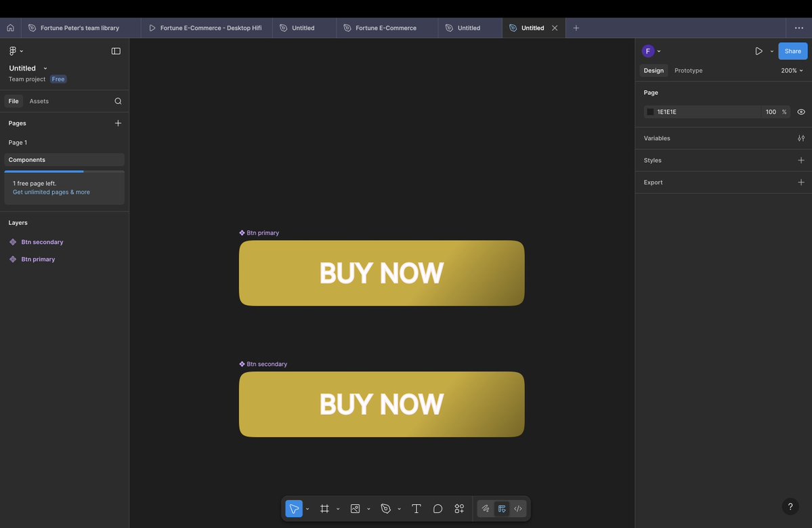The image size is (812, 528).
Task: Expand the Untitled file name dropdown
Action: (x=45, y=68)
